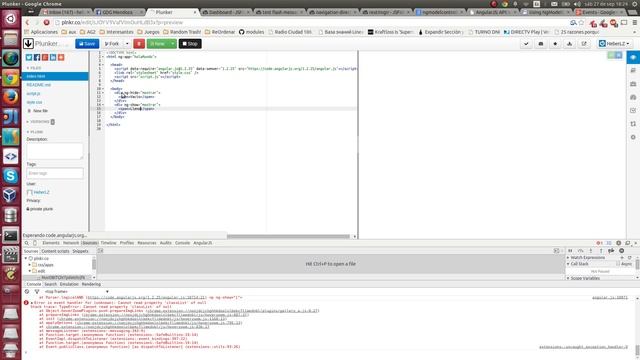
Task: Click the DevTools inspect magnifier icon
Action: pos(27,243)
